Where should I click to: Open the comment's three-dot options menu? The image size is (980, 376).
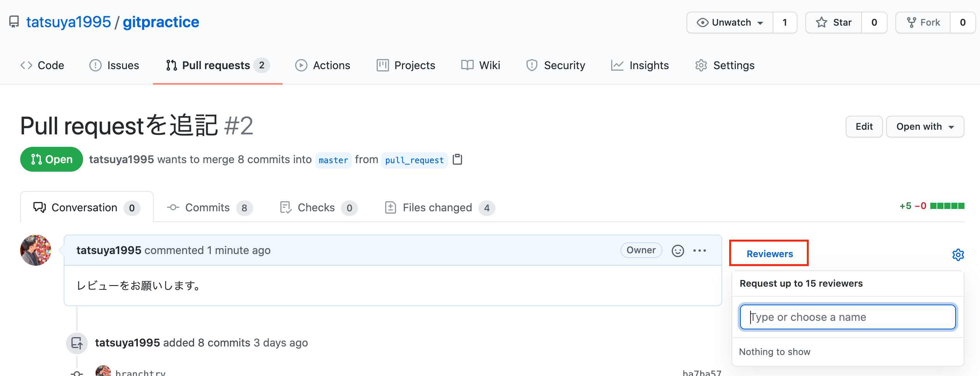pyautogui.click(x=700, y=251)
